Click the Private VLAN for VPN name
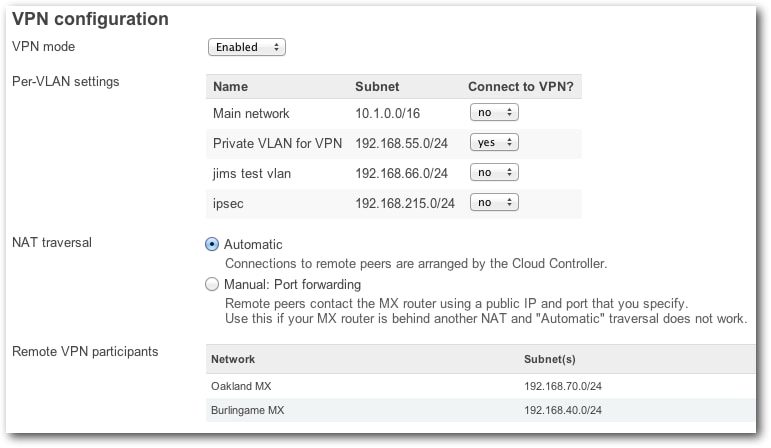This screenshot has height=448, width=771. point(277,144)
